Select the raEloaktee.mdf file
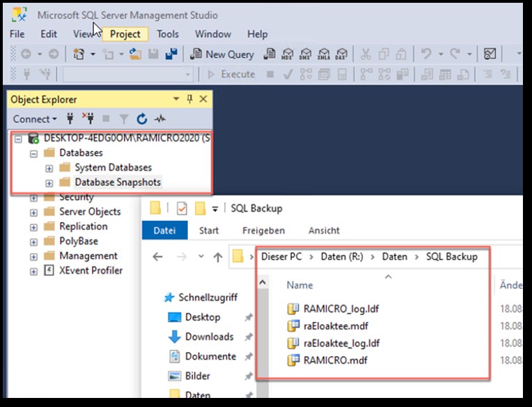Viewport: 532px width, 407px height. tap(336, 326)
